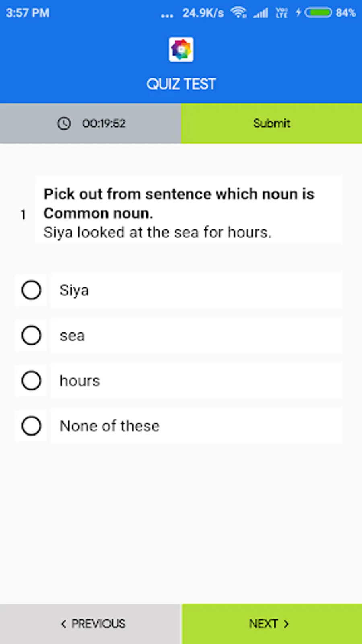Tap the three-dot notification icon
Screen dimensions: 362x644
[x=167, y=16]
